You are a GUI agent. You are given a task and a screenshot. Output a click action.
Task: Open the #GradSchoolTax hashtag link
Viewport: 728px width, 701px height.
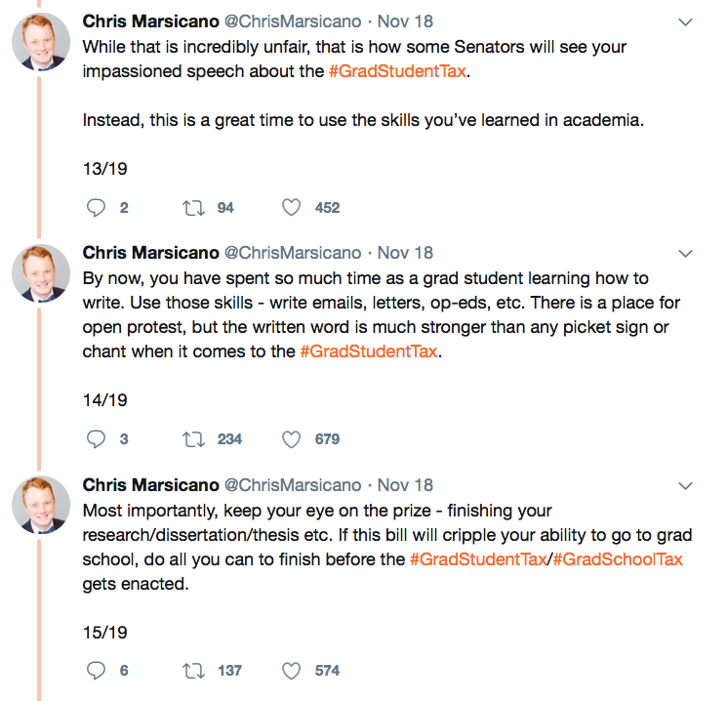coord(618,559)
